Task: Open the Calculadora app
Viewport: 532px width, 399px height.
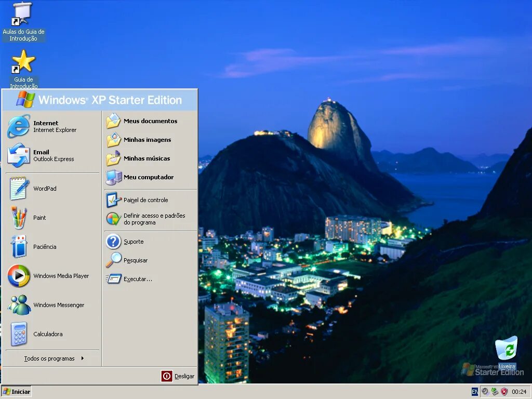Action: 51,334
